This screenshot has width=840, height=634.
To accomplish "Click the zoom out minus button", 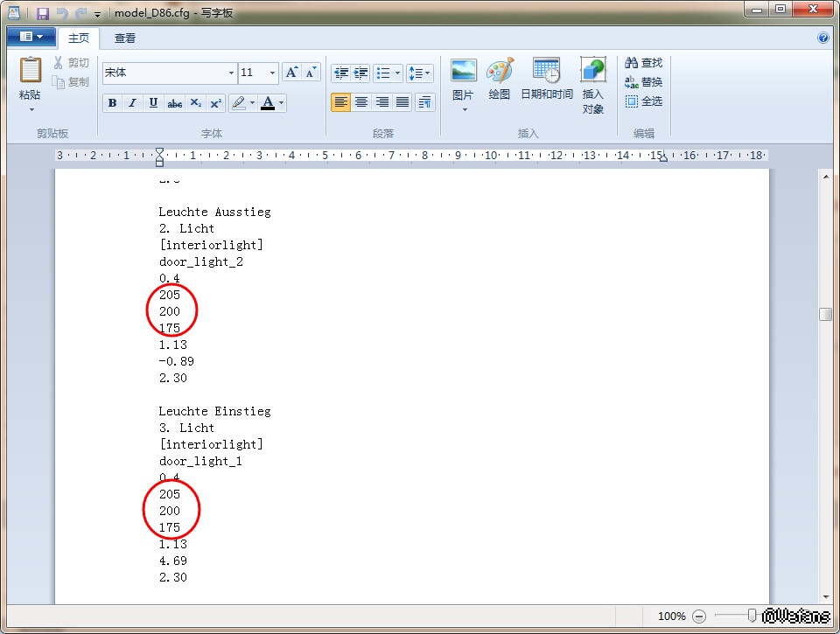I will tap(699, 617).
